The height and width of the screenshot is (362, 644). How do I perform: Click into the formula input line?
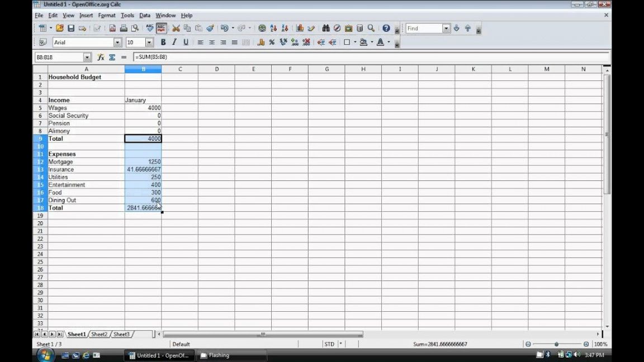[369, 57]
